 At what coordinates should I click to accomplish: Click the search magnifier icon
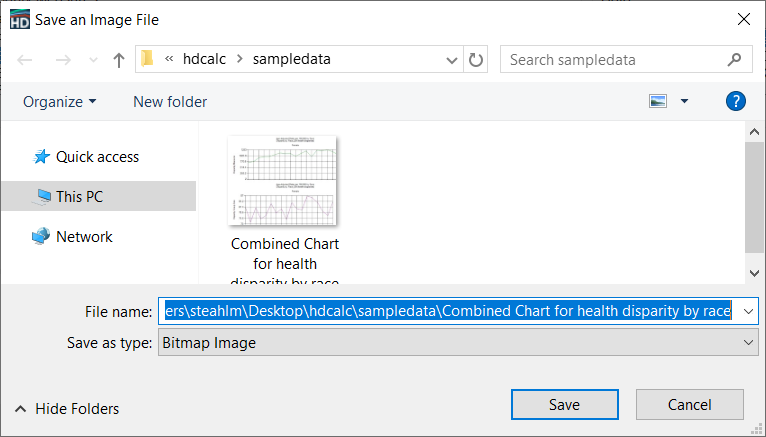tap(736, 59)
